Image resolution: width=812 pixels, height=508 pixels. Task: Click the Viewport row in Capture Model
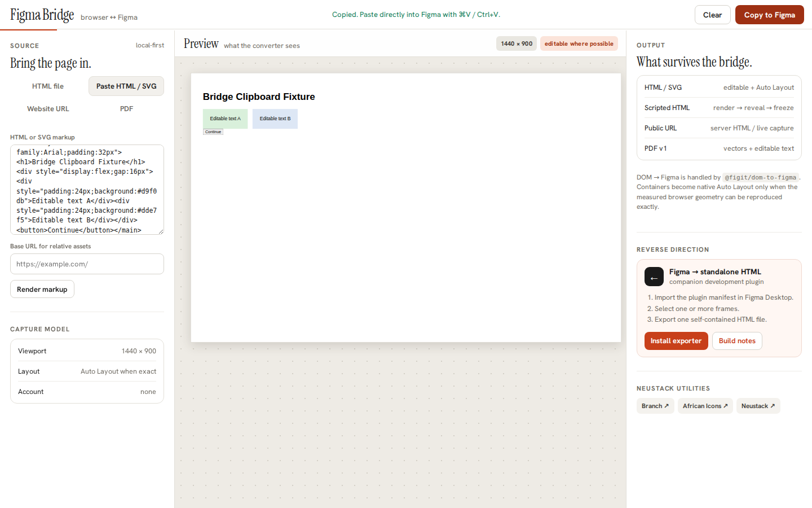87,351
